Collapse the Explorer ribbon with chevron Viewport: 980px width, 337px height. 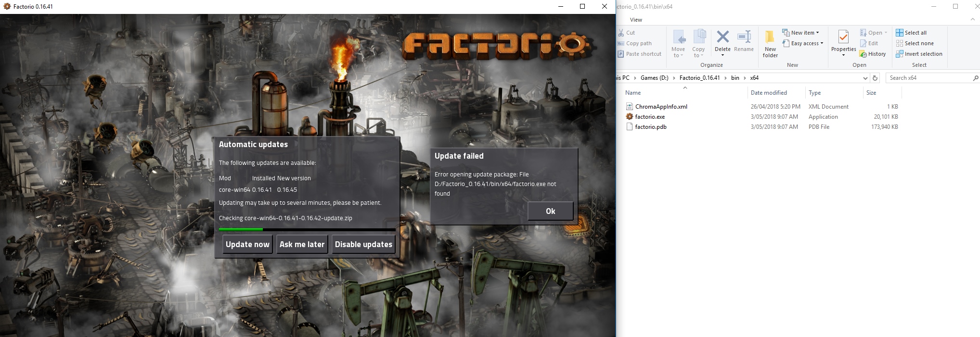973,19
